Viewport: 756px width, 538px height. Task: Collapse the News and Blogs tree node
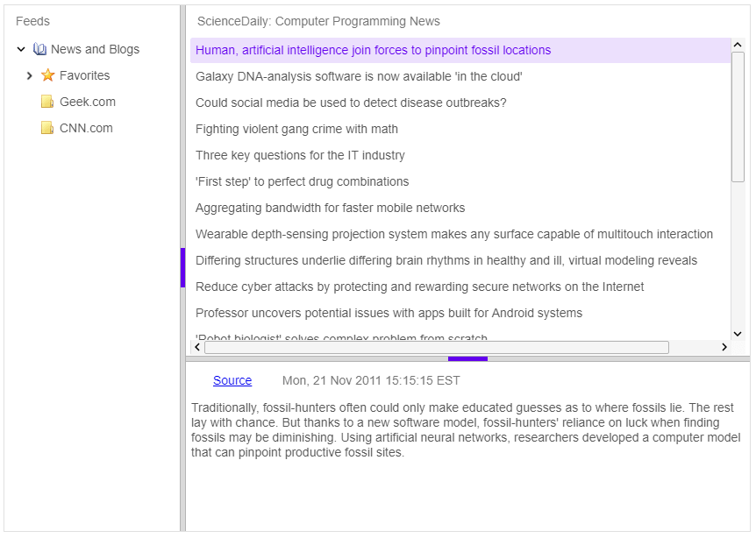[21, 50]
